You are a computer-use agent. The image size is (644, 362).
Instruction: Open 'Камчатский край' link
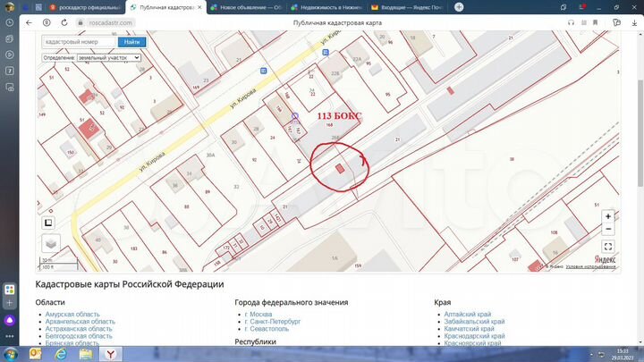[x=469, y=329]
